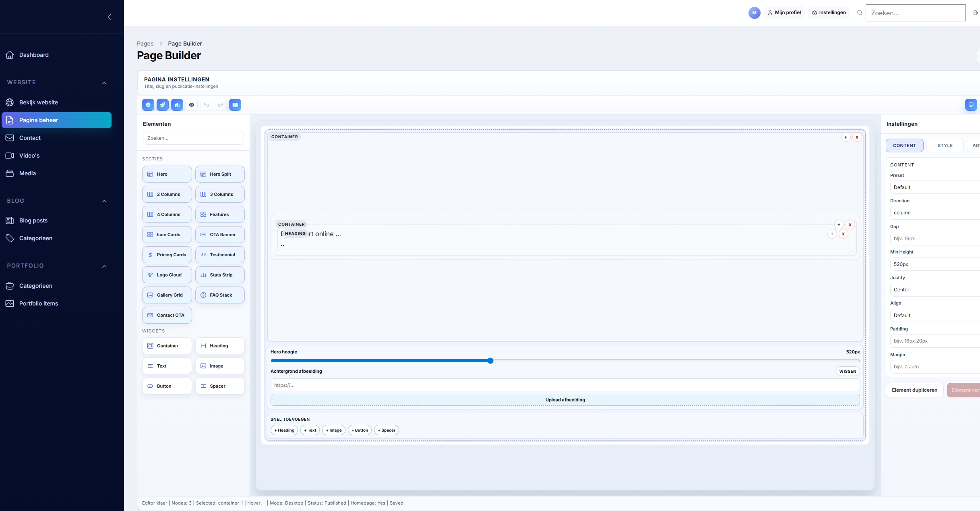Click the redo arrow icon

click(x=220, y=105)
